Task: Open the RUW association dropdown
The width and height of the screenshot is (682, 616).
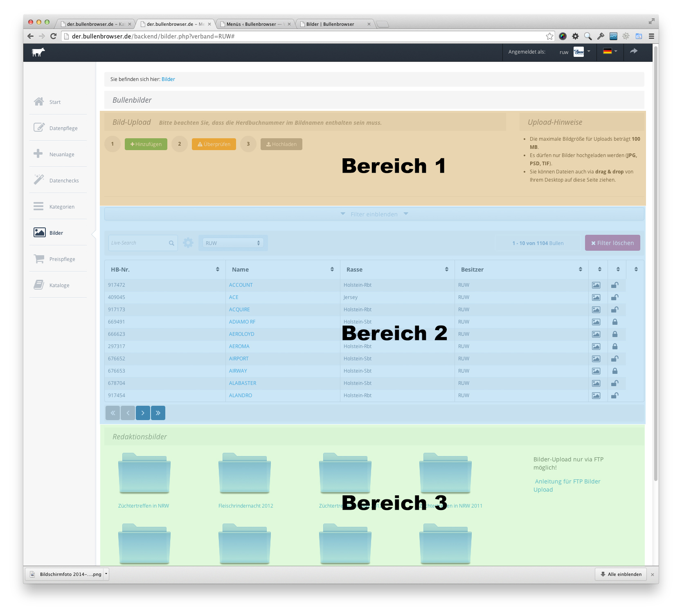Action: 233,243
